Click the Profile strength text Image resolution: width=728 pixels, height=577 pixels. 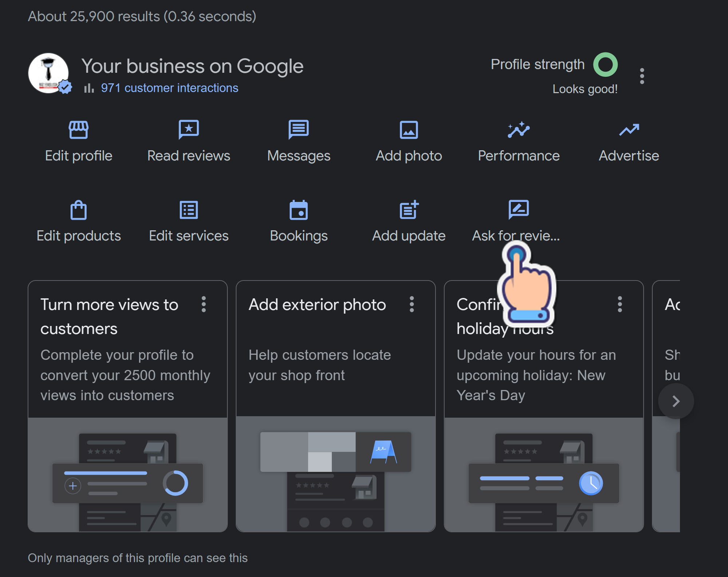coord(538,64)
